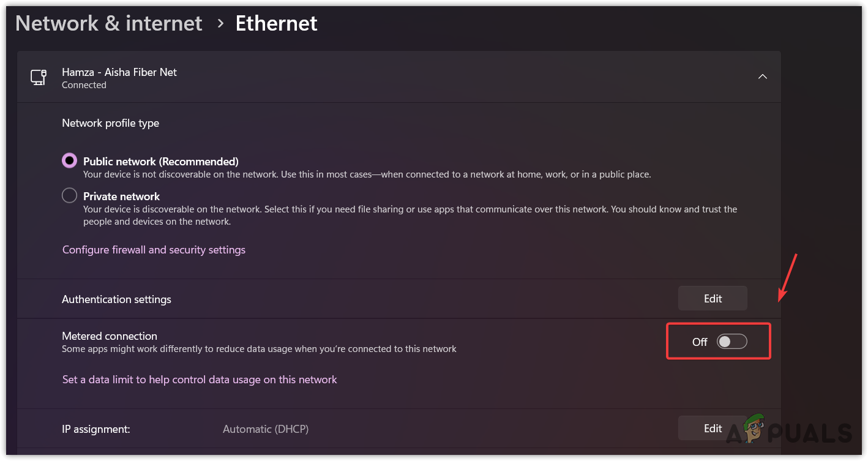Viewport: 868px width, 461px height.
Task: Select Public network (Recommended) radio button
Action: (70, 161)
